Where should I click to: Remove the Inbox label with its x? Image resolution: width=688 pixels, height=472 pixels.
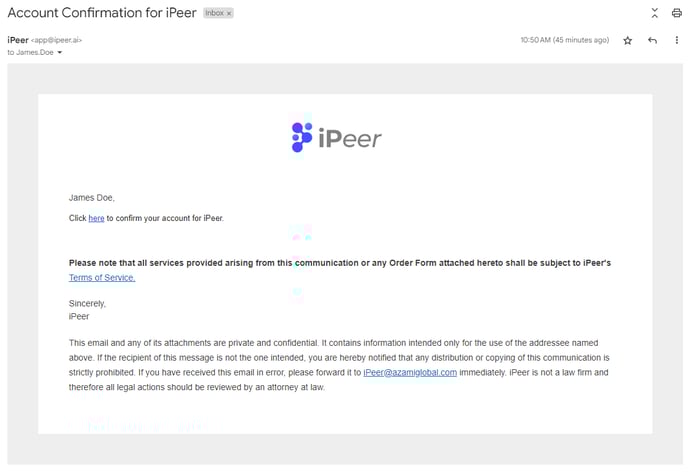tap(228, 13)
